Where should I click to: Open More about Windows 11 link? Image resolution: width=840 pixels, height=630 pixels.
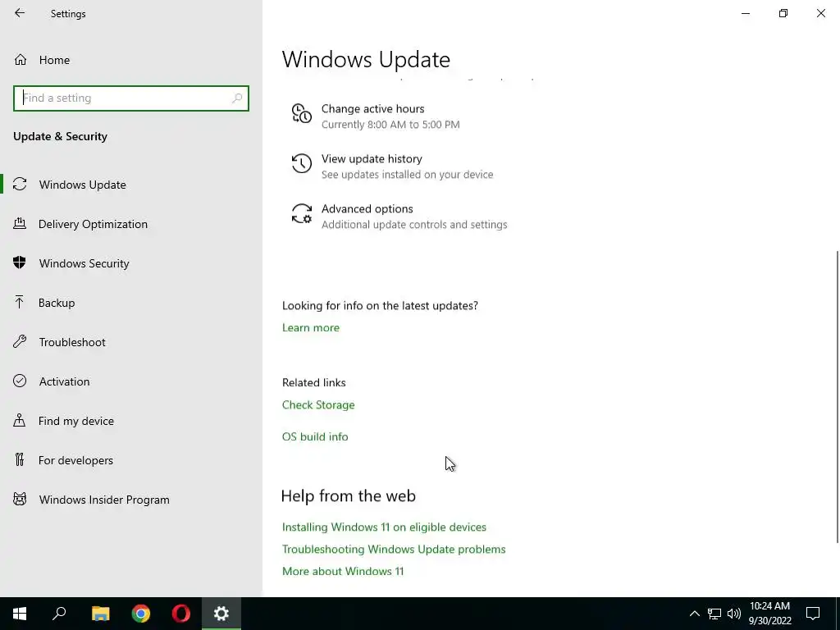coord(343,571)
